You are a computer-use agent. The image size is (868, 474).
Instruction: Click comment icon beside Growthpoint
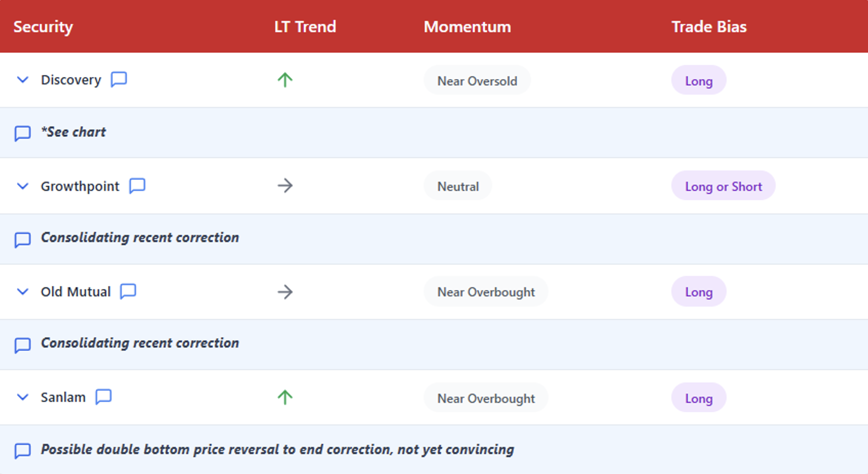click(x=137, y=186)
